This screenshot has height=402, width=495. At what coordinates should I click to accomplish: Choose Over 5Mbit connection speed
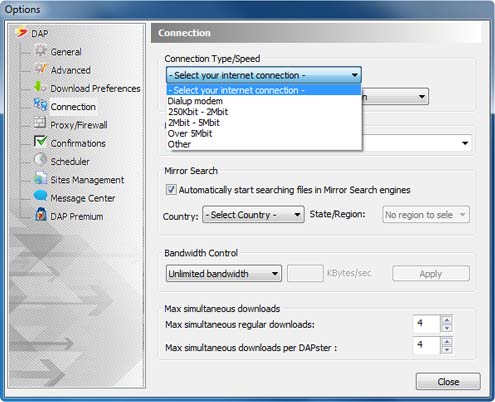pyautogui.click(x=264, y=134)
